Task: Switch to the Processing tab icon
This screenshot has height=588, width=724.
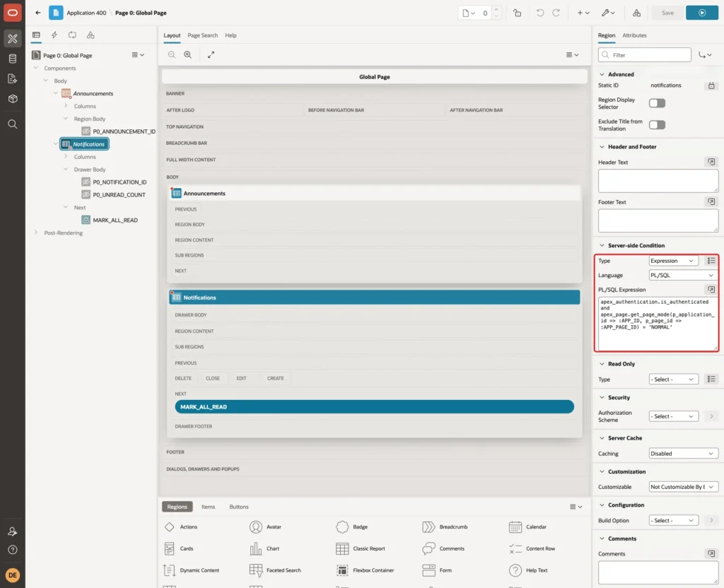Action: coord(73,35)
